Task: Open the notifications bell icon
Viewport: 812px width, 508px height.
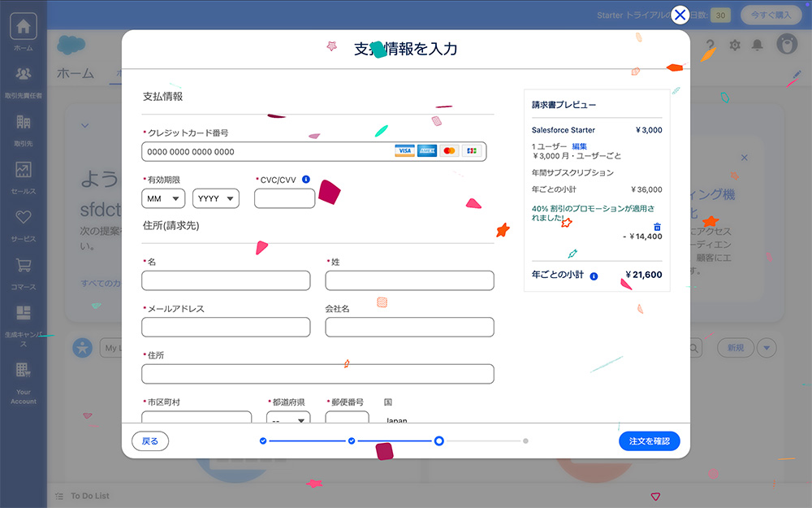Action: pos(757,45)
